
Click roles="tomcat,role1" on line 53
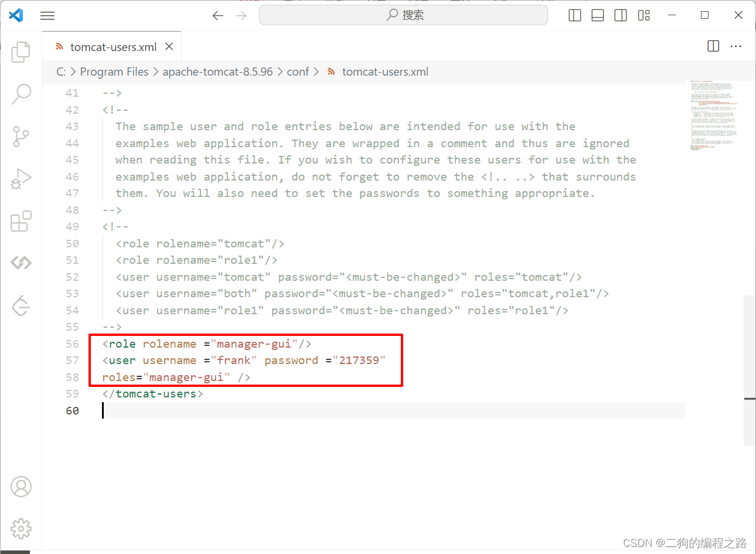(x=528, y=293)
